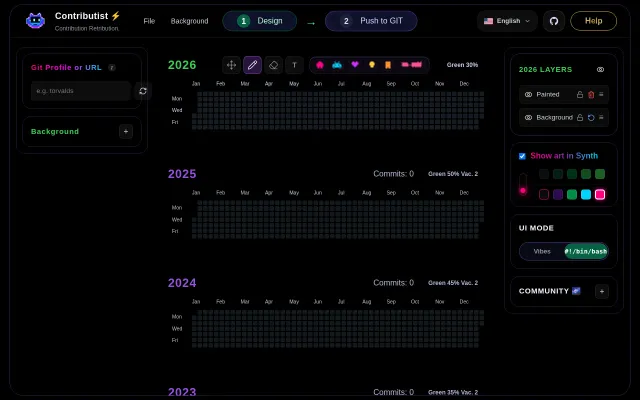Open the Background menu
Screen dimensions: 640x400
click(189, 21)
